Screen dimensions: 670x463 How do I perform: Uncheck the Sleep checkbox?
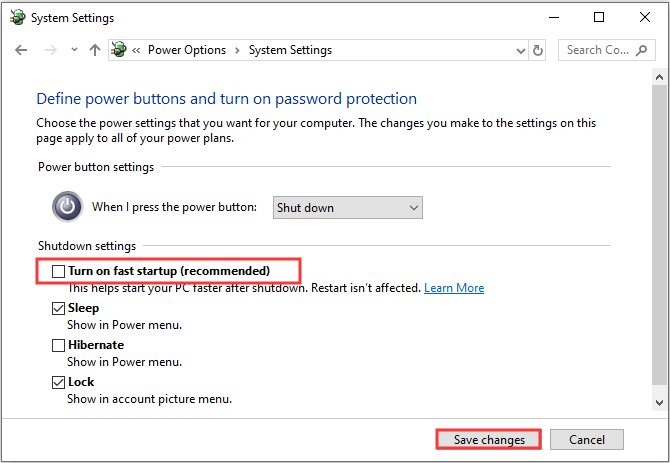coord(59,309)
